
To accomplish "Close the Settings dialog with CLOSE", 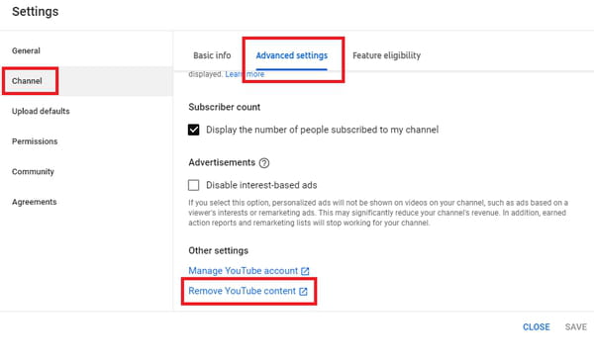I will (x=536, y=327).
